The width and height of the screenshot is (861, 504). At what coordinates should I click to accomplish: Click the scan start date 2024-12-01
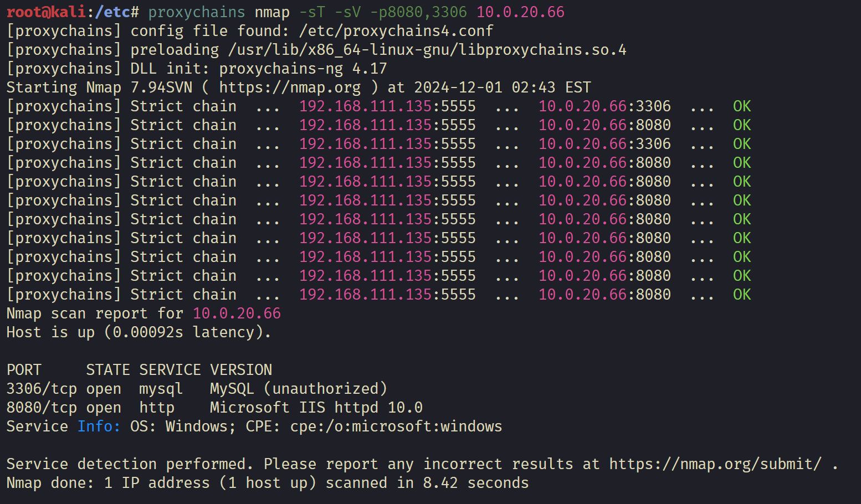click(458, 88)
